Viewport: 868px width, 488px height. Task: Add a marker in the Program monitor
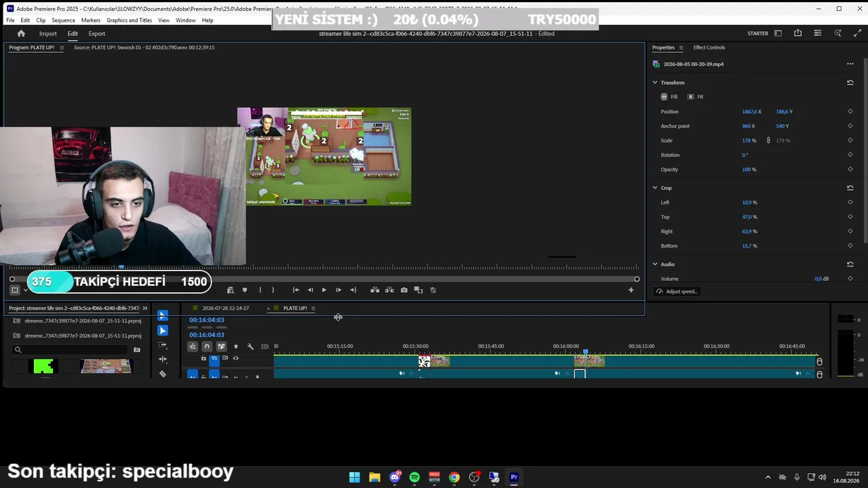(245, 290)
